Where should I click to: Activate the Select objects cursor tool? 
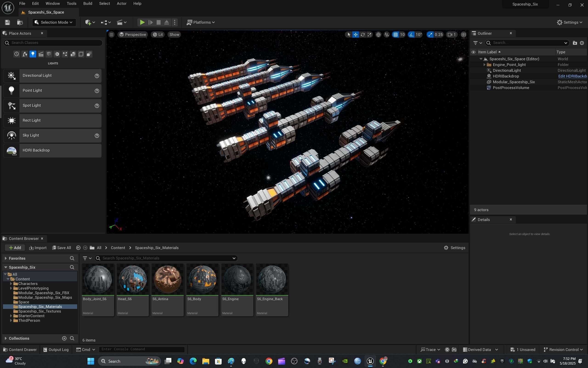coord(349,34)
